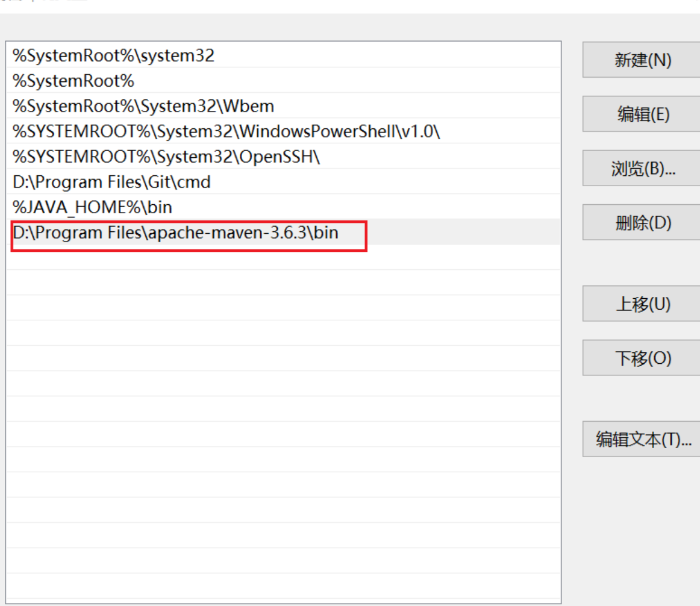Viewport: 700px width, 606px height.
Task: Move entry down with 下移(O)
Action: pyautogui.click(x=642, y=358)
